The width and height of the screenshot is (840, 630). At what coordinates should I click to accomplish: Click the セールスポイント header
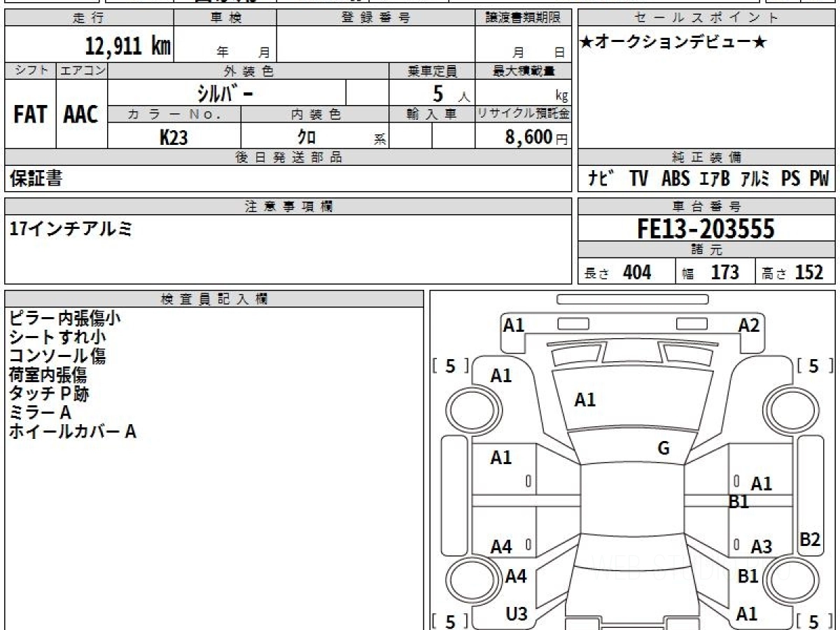coord(706,18)
